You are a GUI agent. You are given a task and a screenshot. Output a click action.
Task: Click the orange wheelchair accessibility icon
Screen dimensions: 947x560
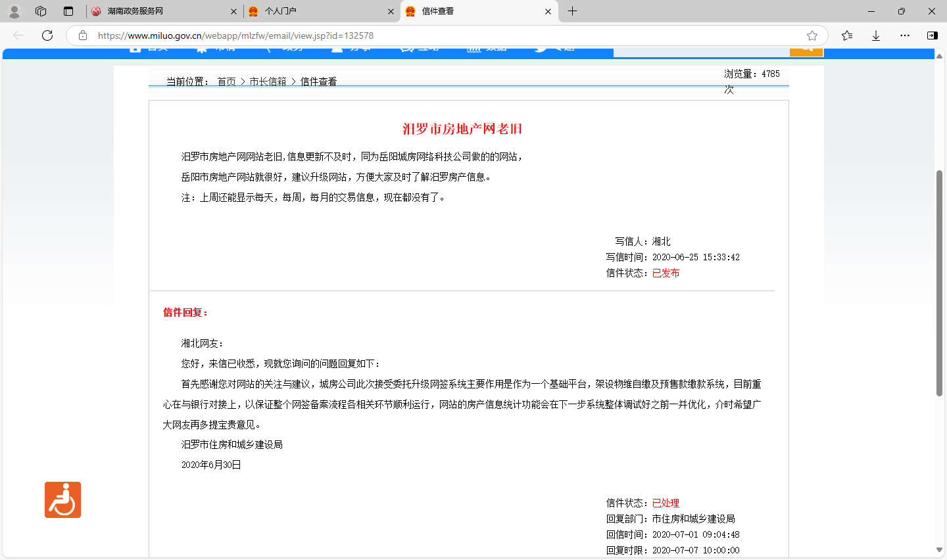62,500
